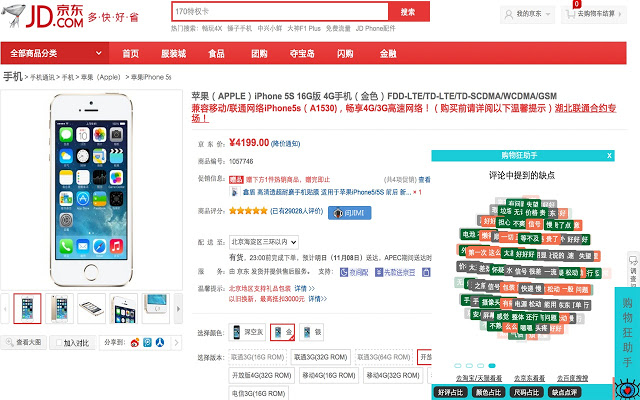Screen dimensions: 640x400
Task: Click breadcrumb 苹果（Apple）
Action: (101, 77)
